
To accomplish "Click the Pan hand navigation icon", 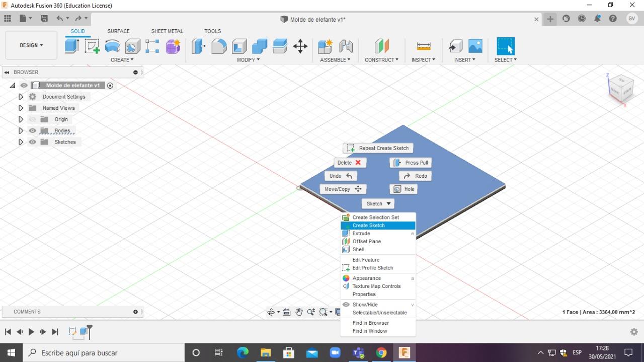I will pyautogui.click(x=299, y=312).
